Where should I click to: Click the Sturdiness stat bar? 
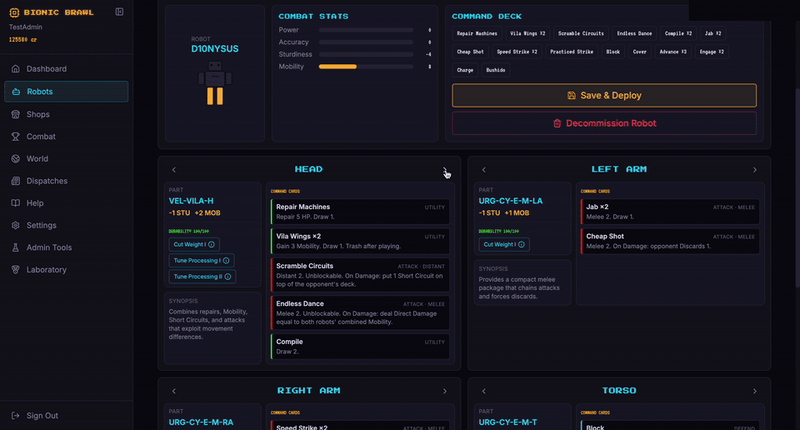point(366,54)
